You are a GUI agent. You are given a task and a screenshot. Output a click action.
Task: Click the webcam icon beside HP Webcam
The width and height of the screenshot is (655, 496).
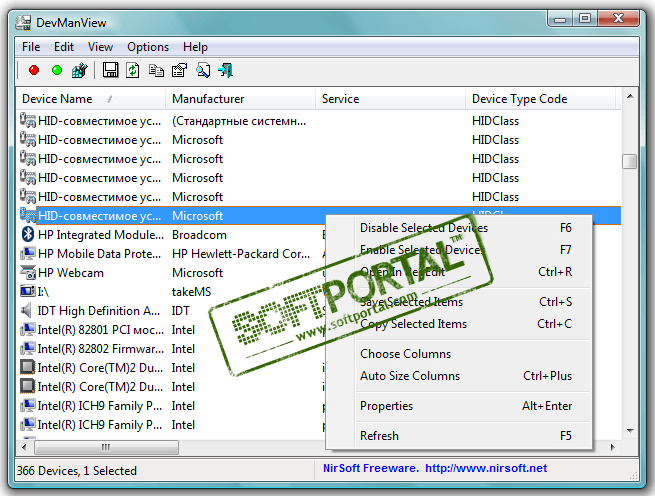(x=28, y=272)
